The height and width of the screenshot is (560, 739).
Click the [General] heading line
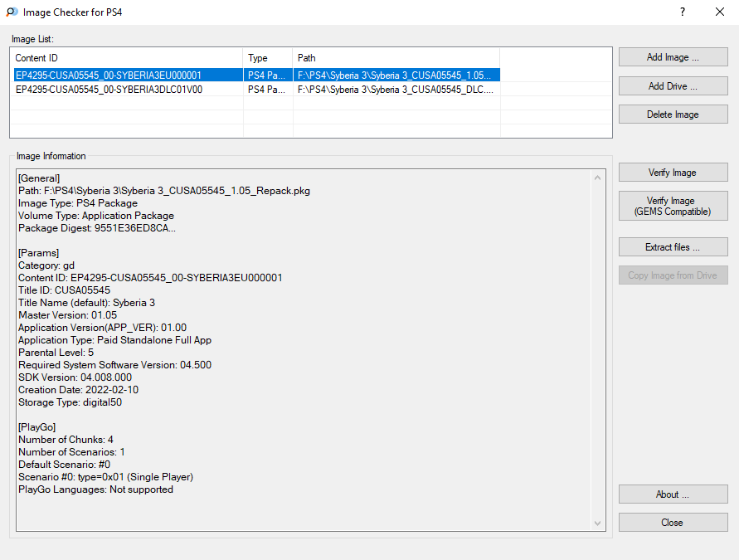(39, 178)
